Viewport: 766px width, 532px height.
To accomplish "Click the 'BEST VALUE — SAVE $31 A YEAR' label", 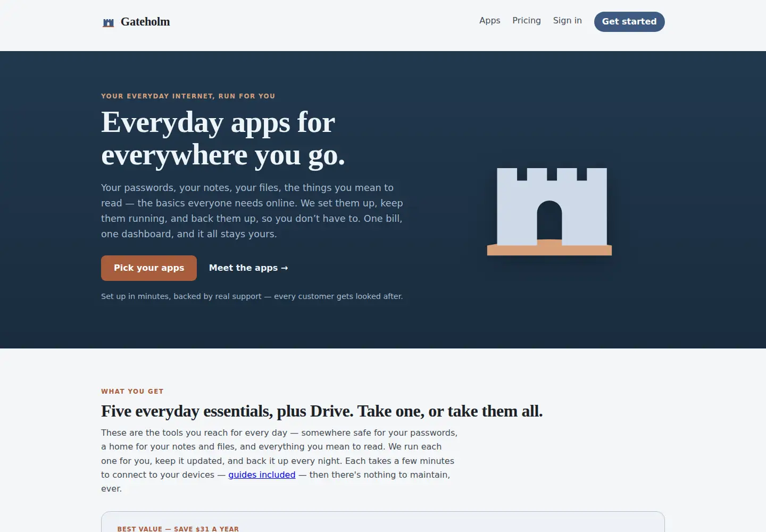I will (x=178, y=529).
